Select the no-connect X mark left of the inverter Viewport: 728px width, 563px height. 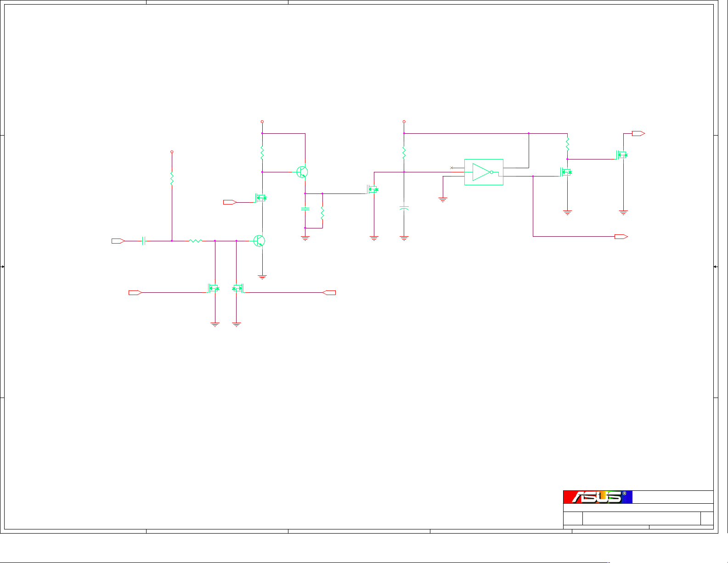(x=451, y=168)
